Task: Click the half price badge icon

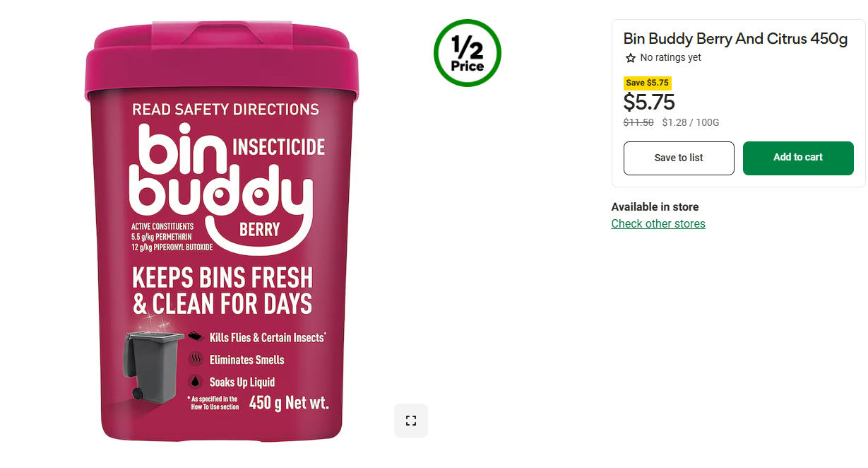Action: 467,53
